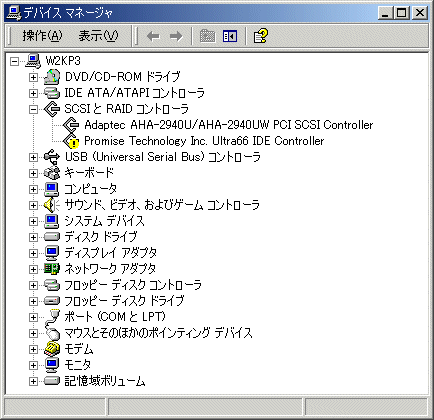Select the キーボード tree item
Image resolution: width=434 pixels, height=420 pixels.
tap(89, 173)
